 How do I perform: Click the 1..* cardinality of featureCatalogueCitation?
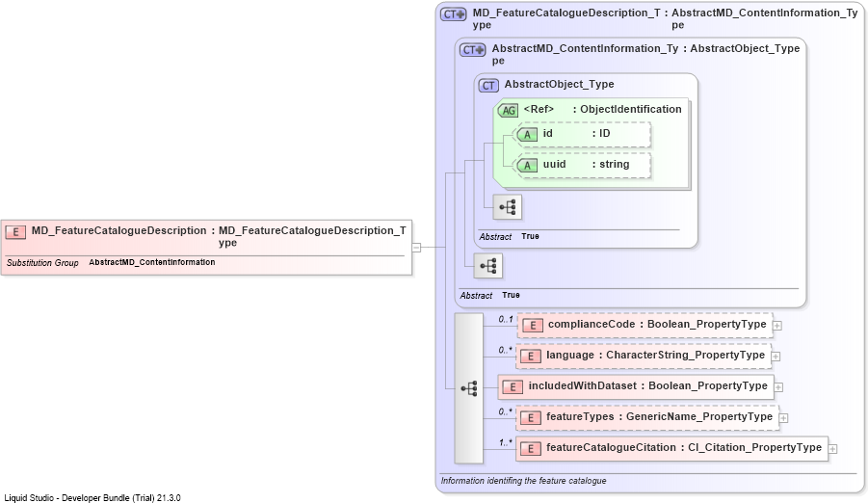[506, 442]
